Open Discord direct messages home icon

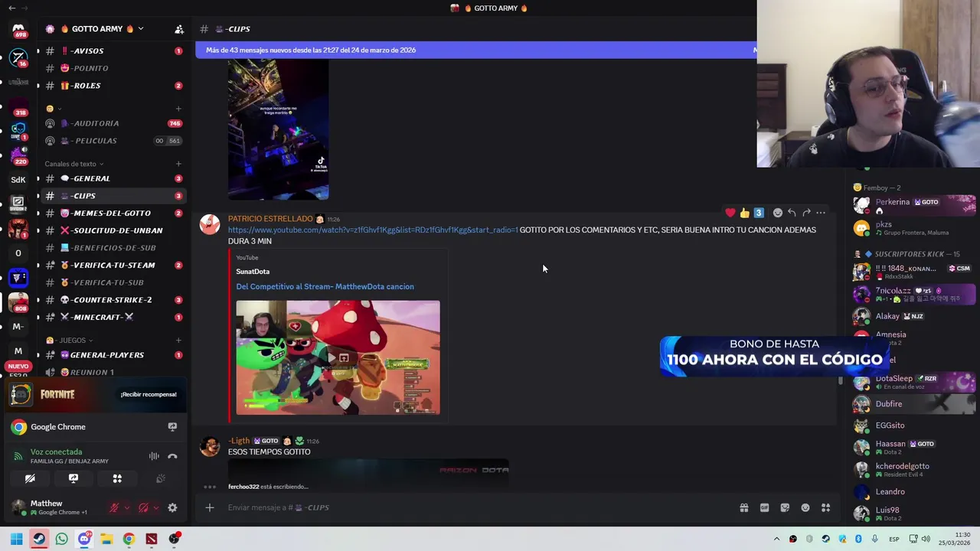pyautogui.click(x=18, y=29)
